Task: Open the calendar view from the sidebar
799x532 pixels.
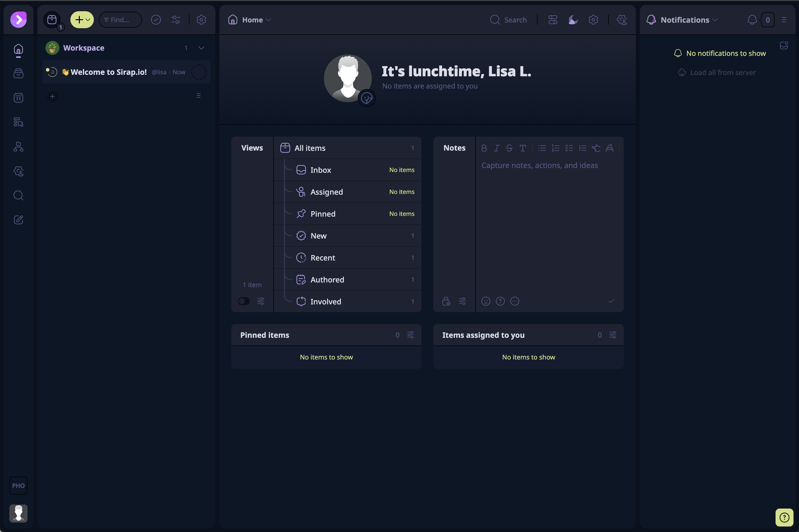Action: pyautogui.click(x=18, y=98)
